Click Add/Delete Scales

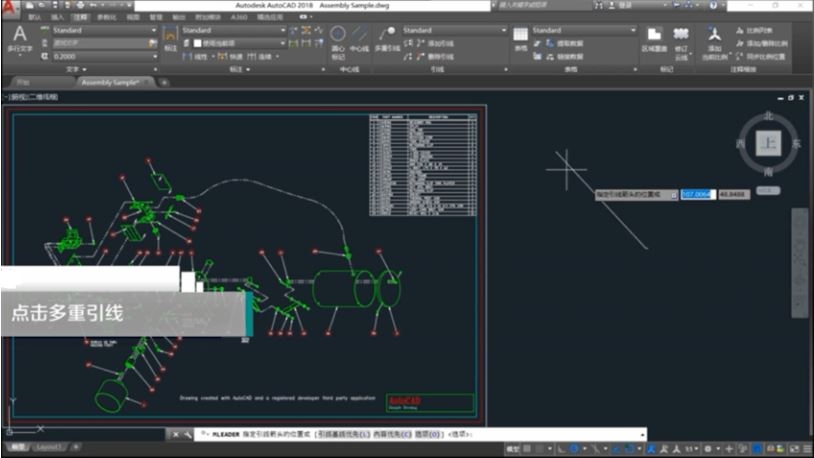pos(762,44)
